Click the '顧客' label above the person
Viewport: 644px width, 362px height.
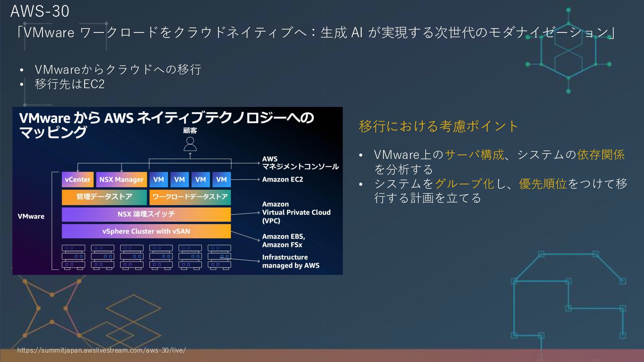[x=190, y=131]
